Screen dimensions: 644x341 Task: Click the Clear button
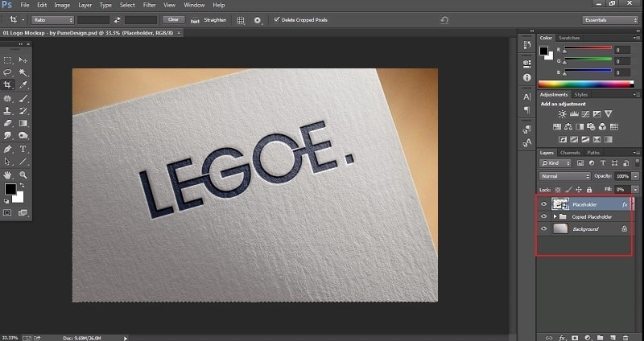[x=172, y=19]
